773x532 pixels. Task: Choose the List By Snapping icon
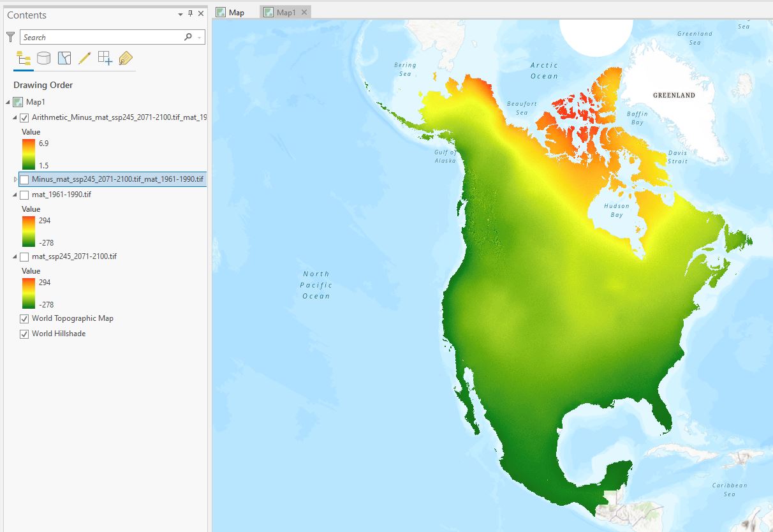(x=105, y=59)
